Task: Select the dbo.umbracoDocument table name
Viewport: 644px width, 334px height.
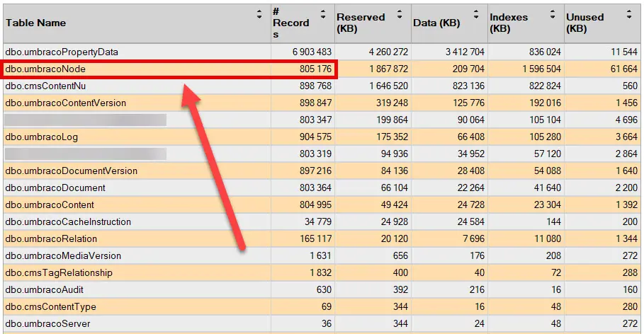Action: [x=55, y=188]
